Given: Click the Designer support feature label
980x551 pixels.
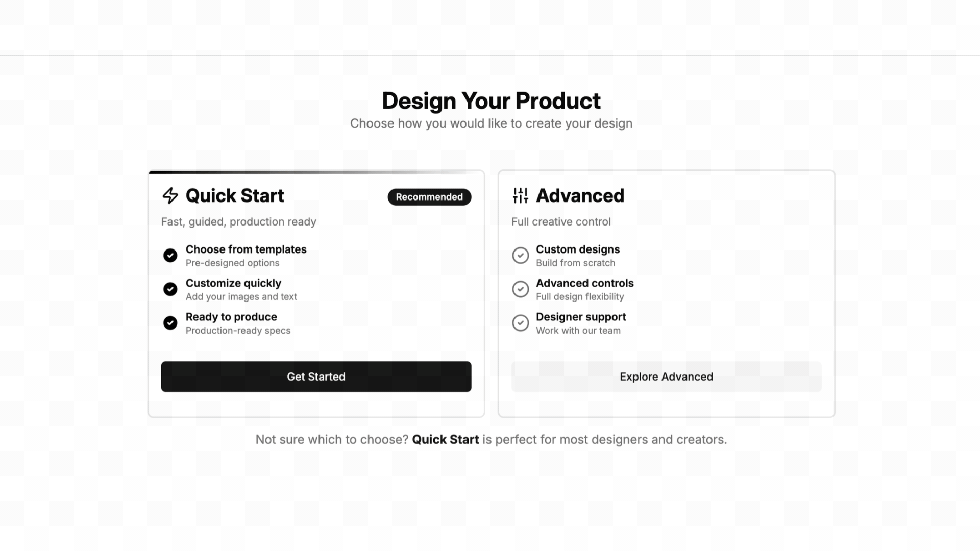Looking at the screenshot, I should (x=581, y=317).
